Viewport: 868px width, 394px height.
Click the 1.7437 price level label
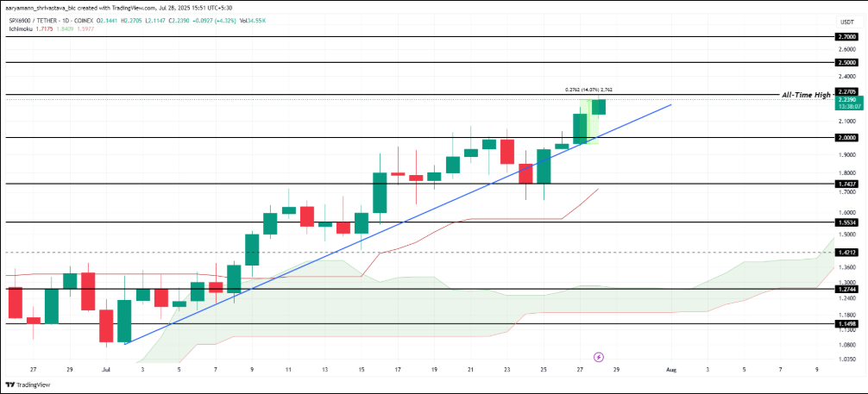pos(847,183)
